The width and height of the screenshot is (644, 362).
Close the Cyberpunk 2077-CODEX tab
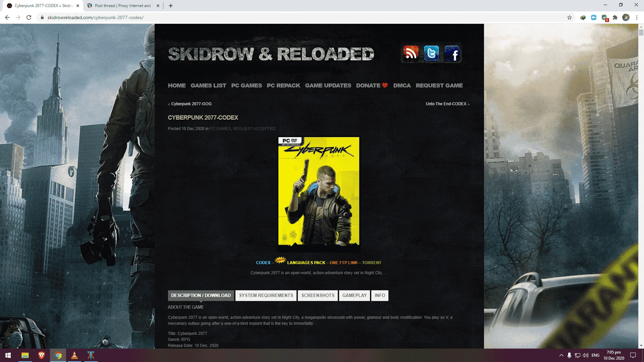[x=78, y=6]
